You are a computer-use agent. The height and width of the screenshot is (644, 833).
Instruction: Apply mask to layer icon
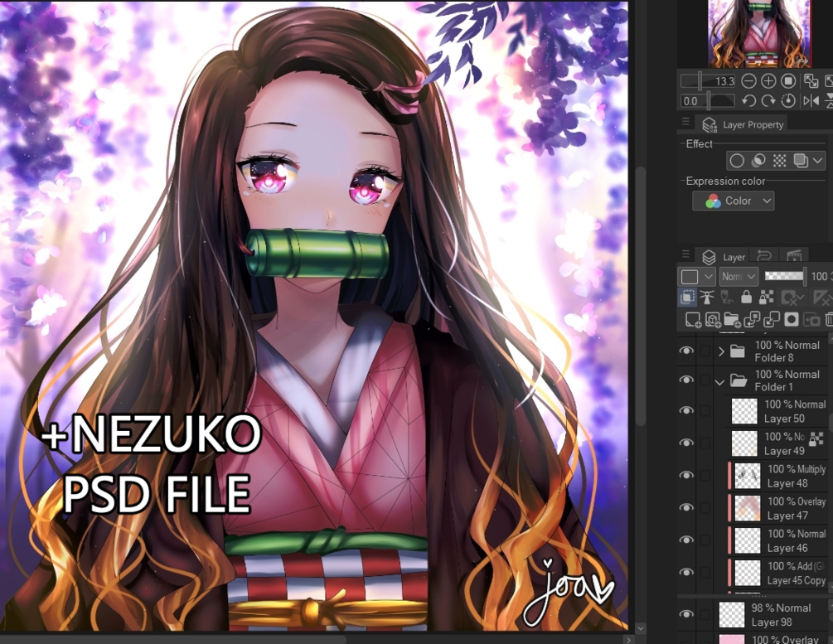pos(811,320)
